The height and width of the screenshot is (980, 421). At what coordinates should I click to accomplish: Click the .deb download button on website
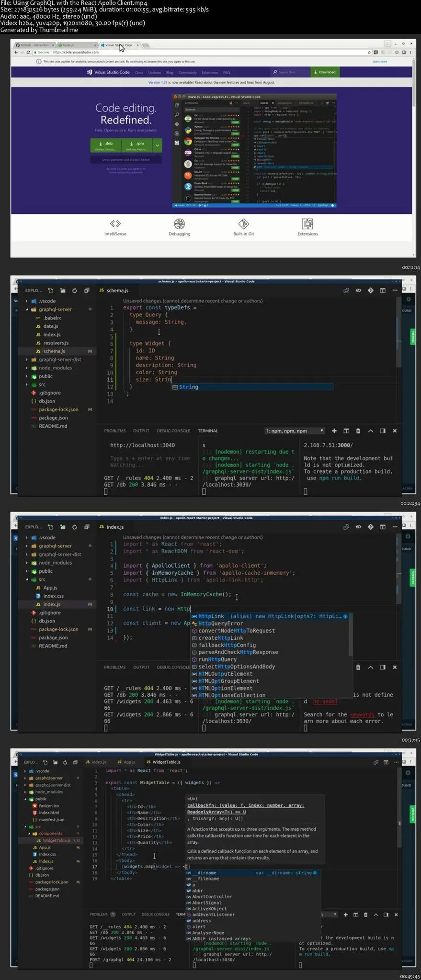pos(106,145)
